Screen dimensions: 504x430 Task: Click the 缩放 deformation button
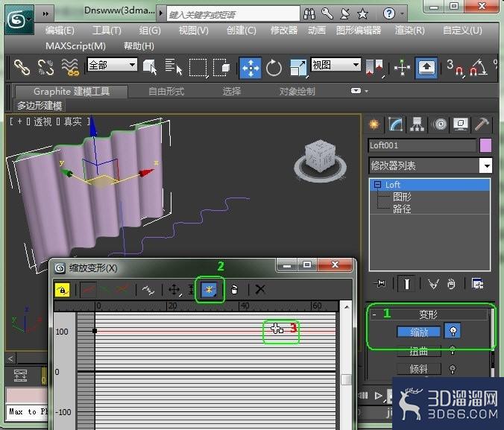[x=419, y=332]
